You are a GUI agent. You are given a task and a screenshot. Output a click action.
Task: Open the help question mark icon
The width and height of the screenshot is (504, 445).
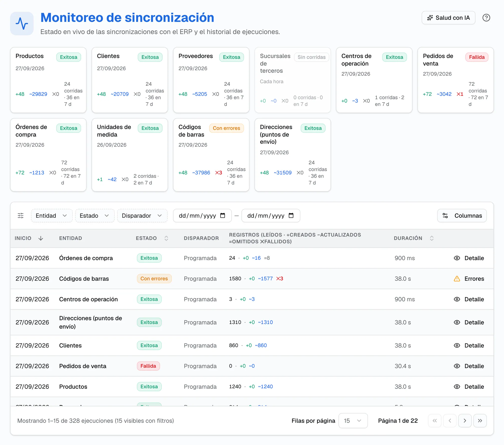pyautogui.click(x=486, y=18)
